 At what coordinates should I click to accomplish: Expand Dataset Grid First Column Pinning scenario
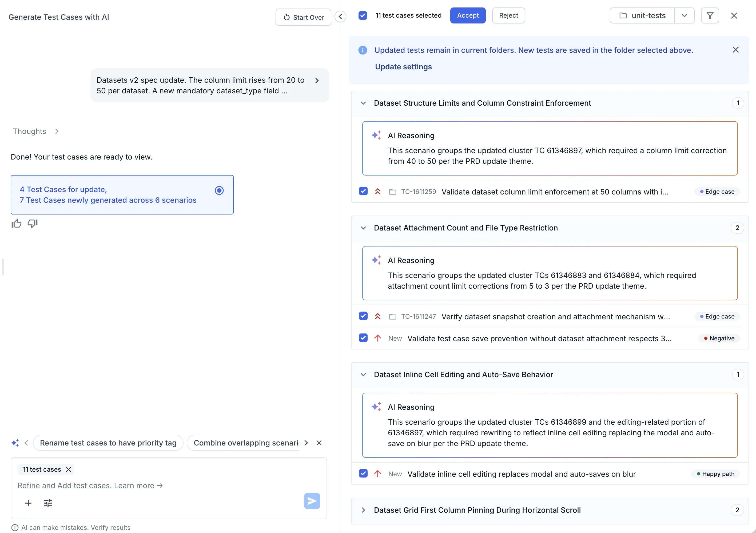pyautogui.click(x=363, y=510)
